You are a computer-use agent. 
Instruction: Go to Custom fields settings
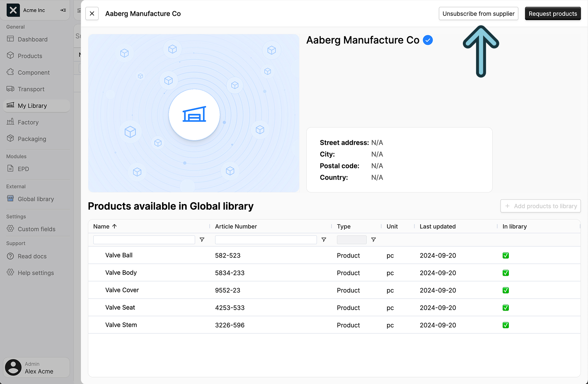[36, 229]
